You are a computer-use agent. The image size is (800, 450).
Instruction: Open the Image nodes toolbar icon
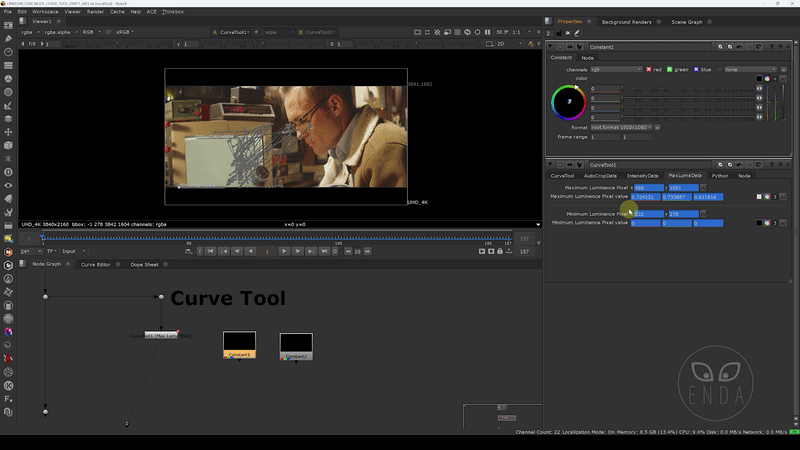pos(8,26)
